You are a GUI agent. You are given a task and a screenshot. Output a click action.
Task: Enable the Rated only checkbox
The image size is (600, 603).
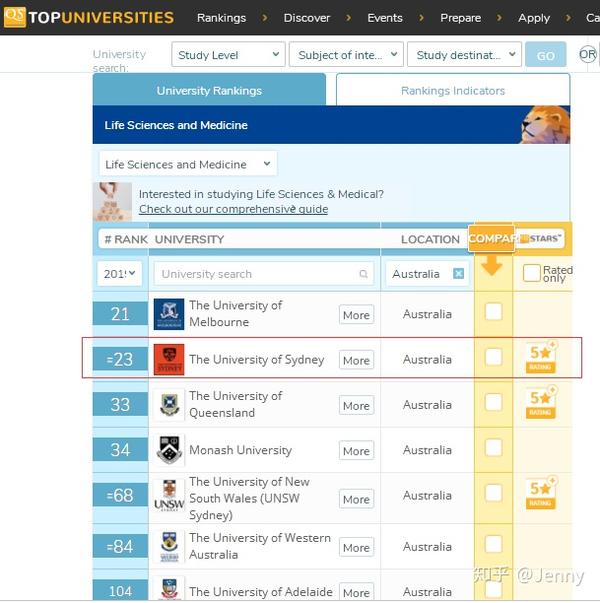tap(532, 273)
